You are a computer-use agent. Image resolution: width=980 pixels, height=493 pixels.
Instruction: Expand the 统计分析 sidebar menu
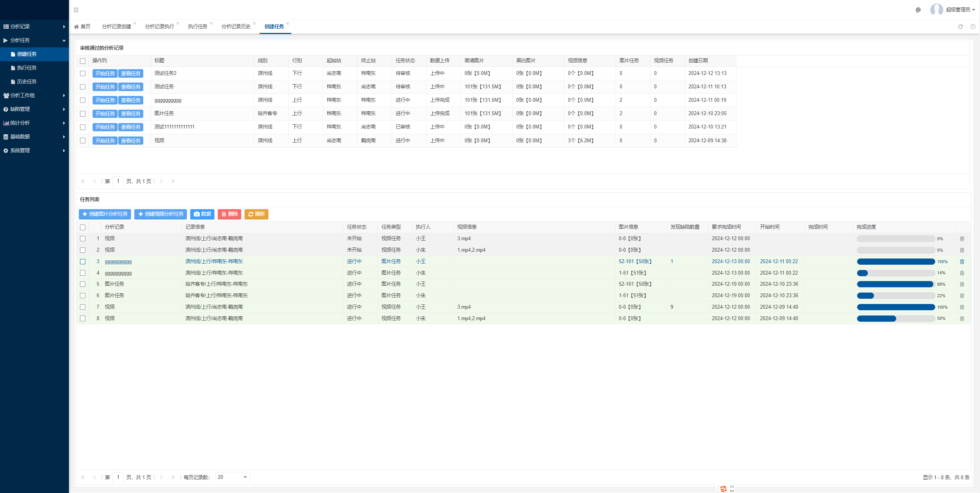click(x=34, y=123)
